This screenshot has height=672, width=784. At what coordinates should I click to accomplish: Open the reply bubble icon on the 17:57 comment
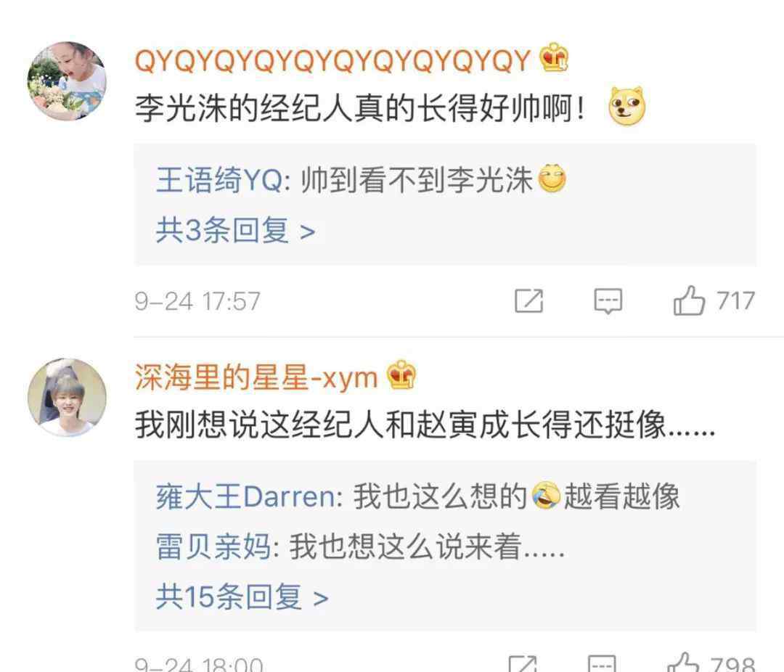pos(608,301)
